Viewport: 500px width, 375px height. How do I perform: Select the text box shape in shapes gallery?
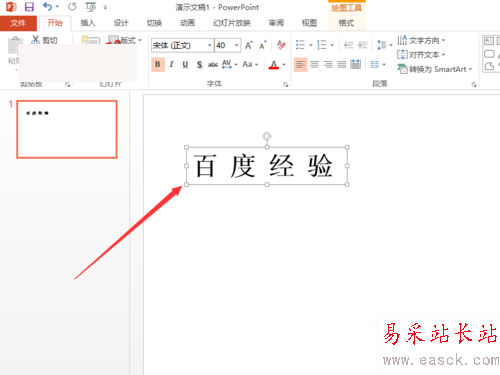[x=489, y=41]
